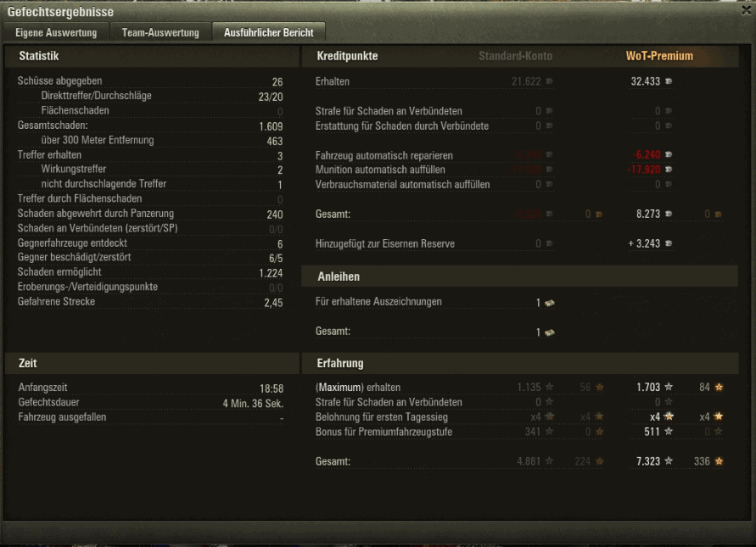Click credits icon beside -6.240 repair cost
The width and height of the screenshot is (756, 547).
click(x=669, y=154)
